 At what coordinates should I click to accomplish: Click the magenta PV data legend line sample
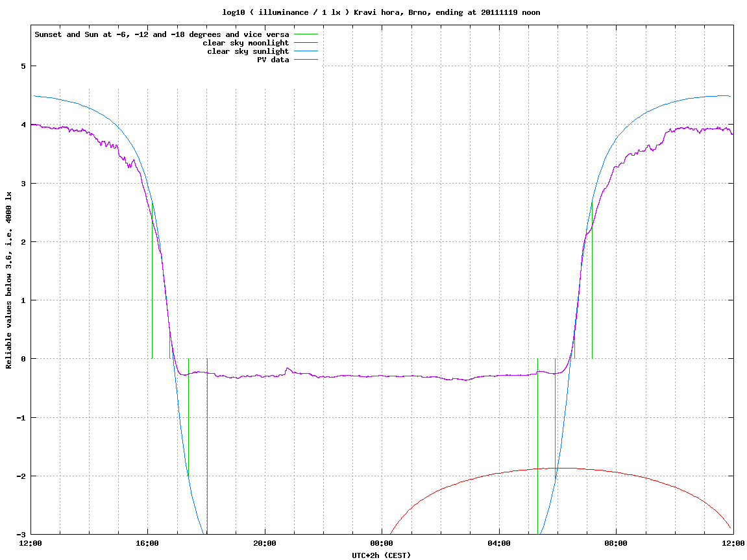coord(306,60)
